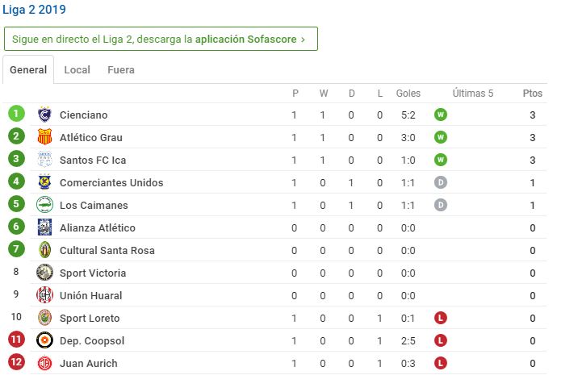
Task: Click the Sport Victoria team name
Action: click(93, 273)
